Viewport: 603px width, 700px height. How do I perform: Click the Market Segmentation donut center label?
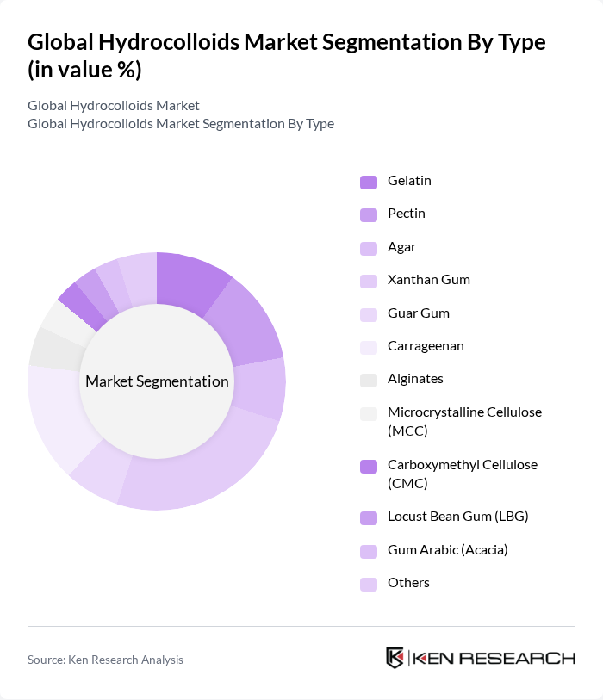pos(157,381)
